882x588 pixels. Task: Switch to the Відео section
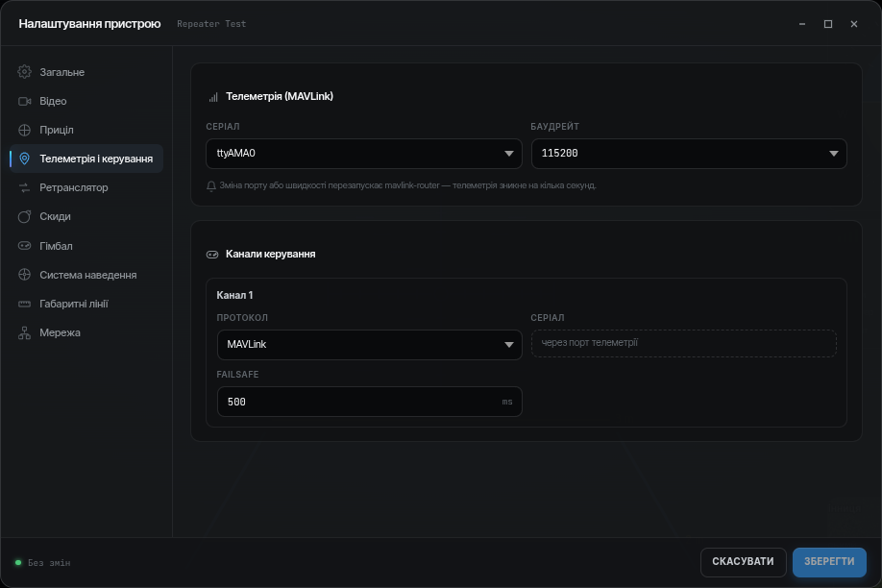[x=86, y=101]
